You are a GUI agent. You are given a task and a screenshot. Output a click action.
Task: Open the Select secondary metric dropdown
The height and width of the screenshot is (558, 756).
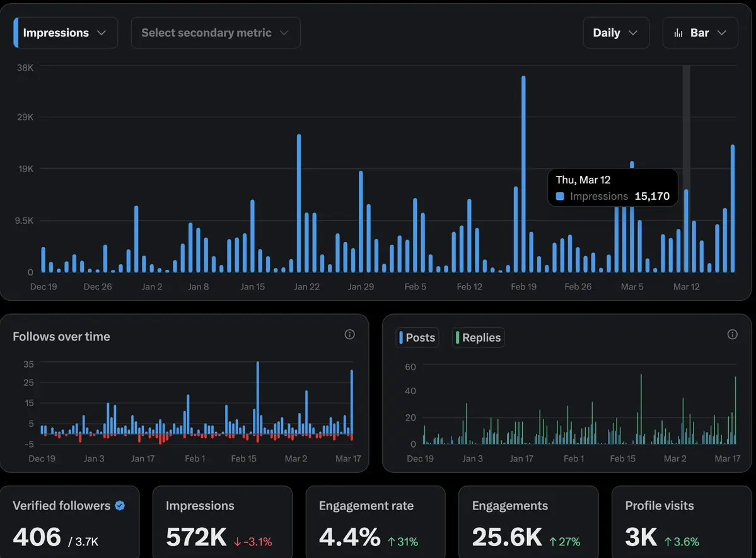point(215,33)
